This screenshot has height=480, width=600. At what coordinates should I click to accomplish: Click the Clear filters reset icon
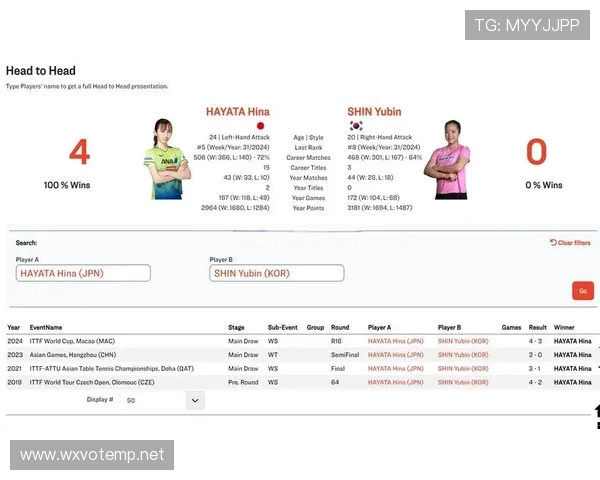click(553, 242)
